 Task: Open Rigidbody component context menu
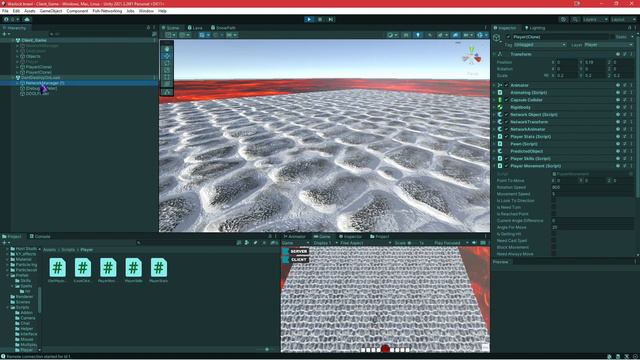point(631,107)
